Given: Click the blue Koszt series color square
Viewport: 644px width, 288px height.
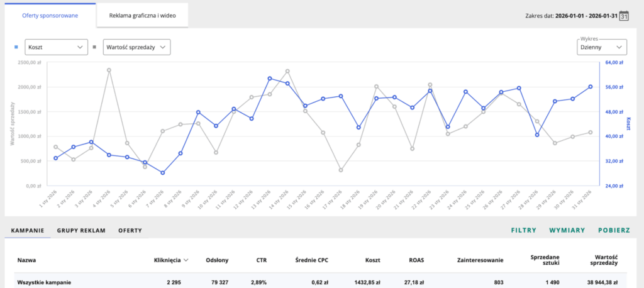Looking at the screenshot, I should 16,47.
